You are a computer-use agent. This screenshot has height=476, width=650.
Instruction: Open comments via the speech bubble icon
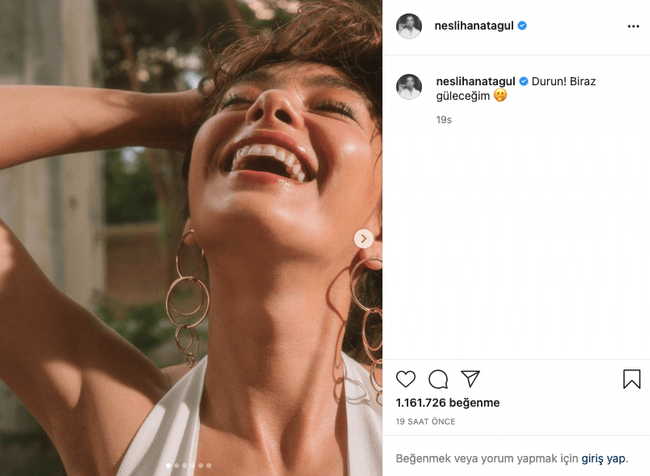click(x=438, y=379)
